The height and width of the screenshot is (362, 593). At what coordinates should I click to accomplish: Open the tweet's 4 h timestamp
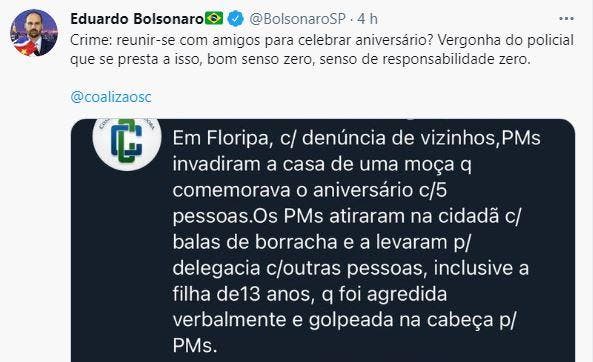coord(368,19)
